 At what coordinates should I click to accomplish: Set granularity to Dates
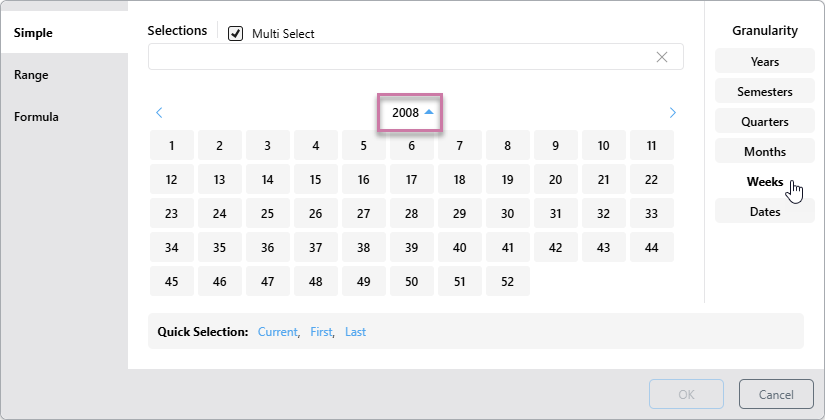(764, 212)
